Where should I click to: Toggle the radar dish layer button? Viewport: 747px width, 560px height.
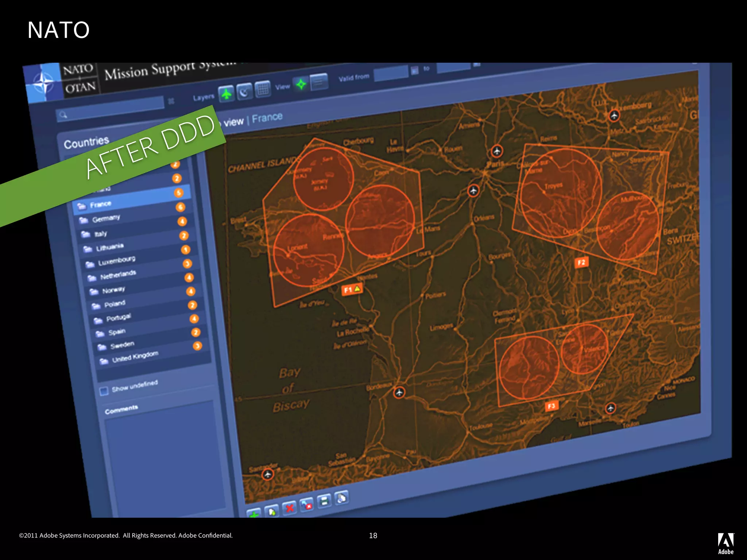click(x=244, y=92)
